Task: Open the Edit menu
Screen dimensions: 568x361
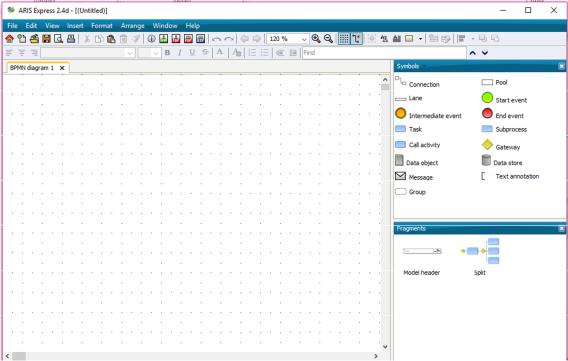Action: pyautogui.click(x=31, y=26)
